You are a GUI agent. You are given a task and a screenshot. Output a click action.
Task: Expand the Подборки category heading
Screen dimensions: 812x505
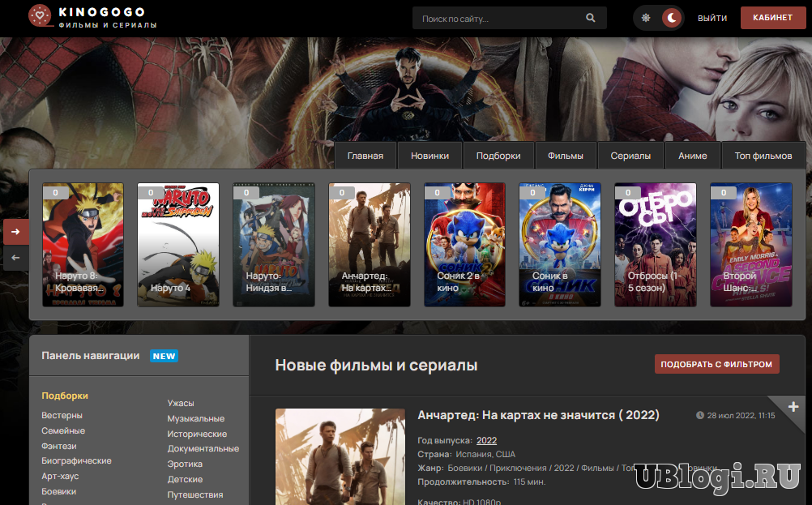(65, 396)
